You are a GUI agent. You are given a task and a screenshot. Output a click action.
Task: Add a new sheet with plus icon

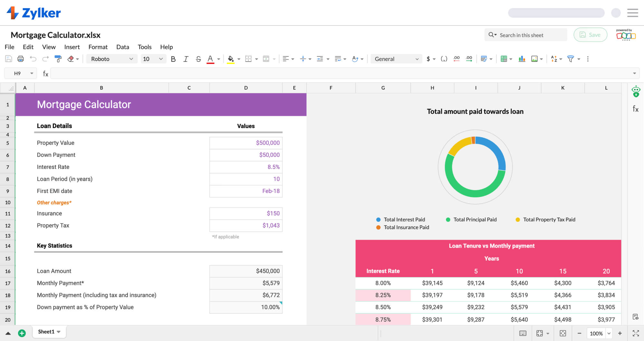[x=22, y=333]
